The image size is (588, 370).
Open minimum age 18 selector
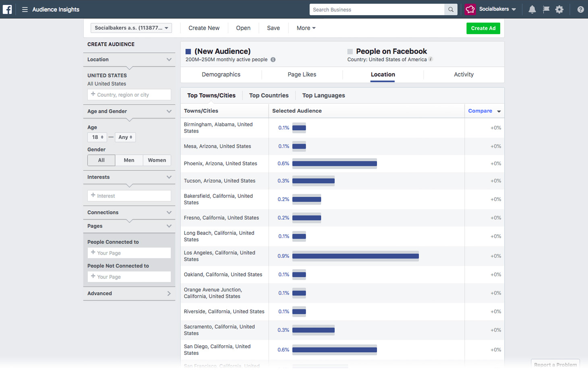[97, 137]
